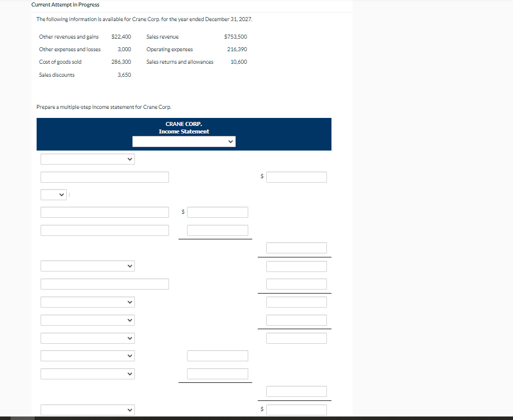Expand the bottom net income label dropdown

pyautogui.click(x=87, y=410)
